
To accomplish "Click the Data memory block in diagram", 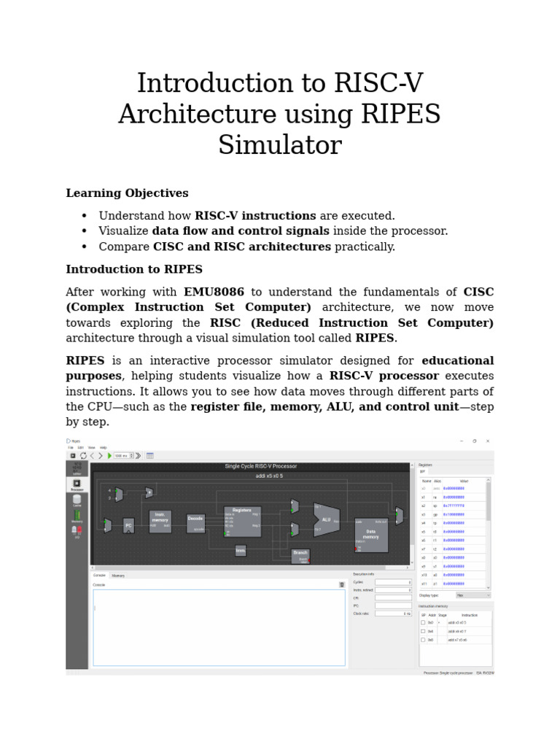I will click(x=371, y=535).
